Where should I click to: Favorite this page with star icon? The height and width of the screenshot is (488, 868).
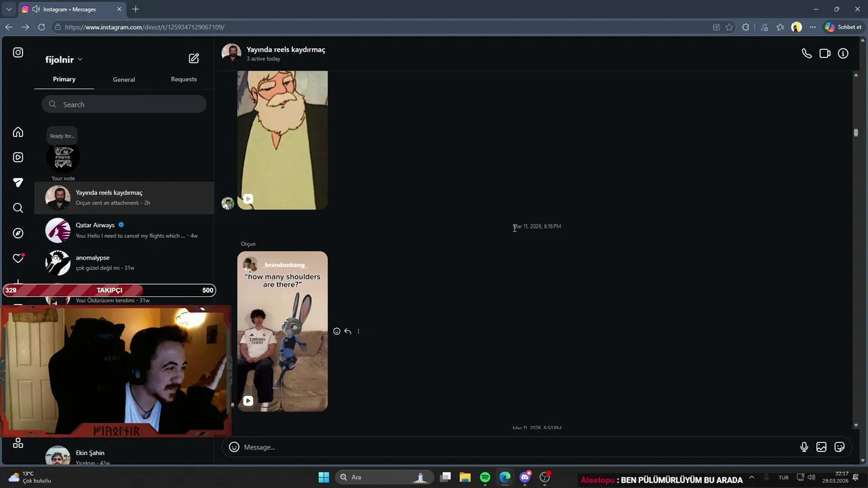729,27
